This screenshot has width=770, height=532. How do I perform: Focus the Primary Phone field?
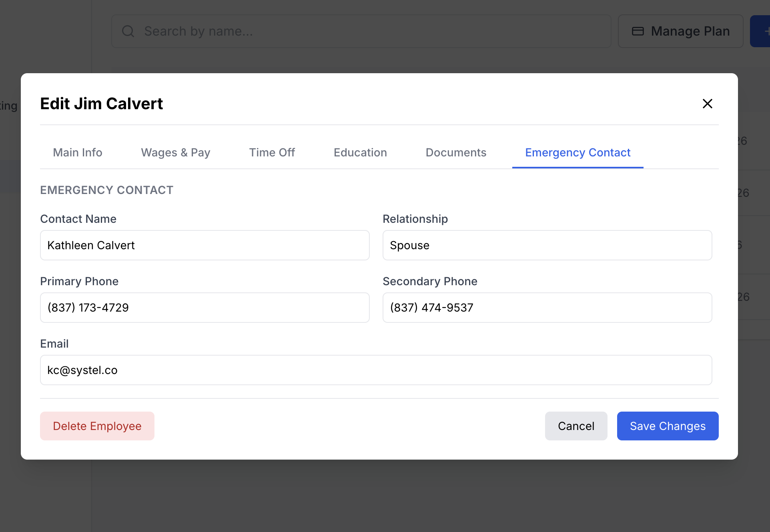[205, 308]
